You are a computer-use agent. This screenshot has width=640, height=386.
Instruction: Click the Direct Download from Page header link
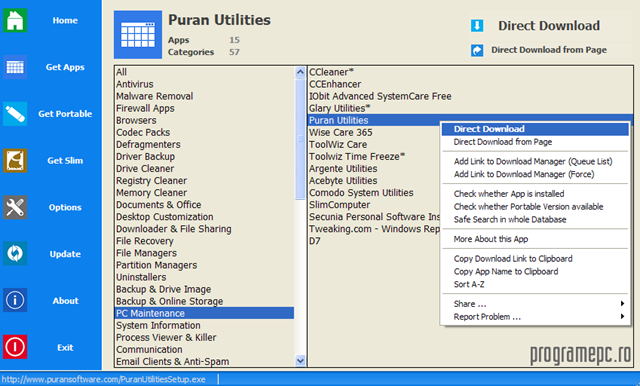pos(549,50)
